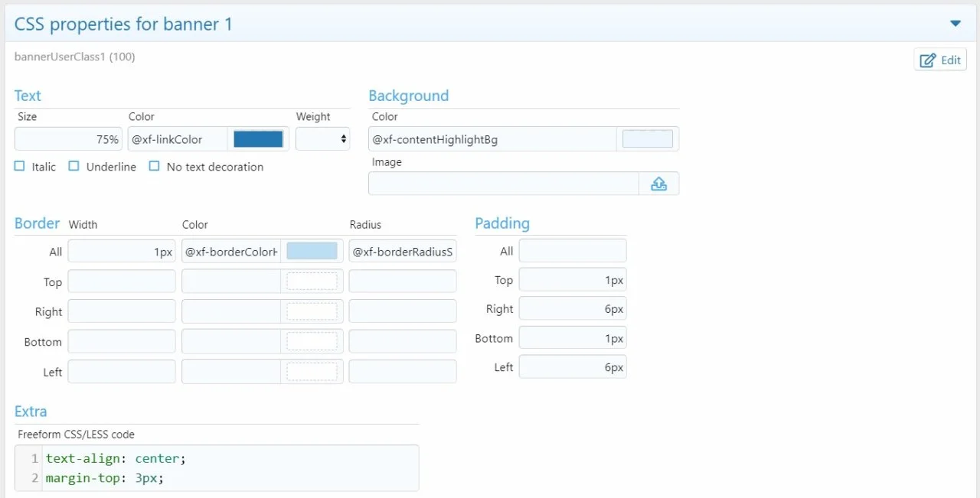This screenshot has width=980, height=498.
Task: Open the text Weight dropdown
Action: pos(322,138)
